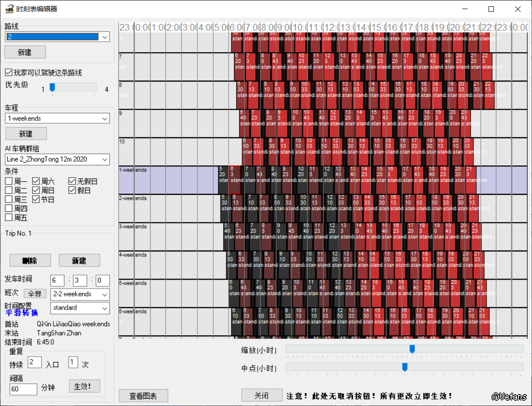Image resolution: width=532 pixels, height=406 pixels.
Task: Uncheck the 周六 (Saturday) checkbox
Action: 36,181
